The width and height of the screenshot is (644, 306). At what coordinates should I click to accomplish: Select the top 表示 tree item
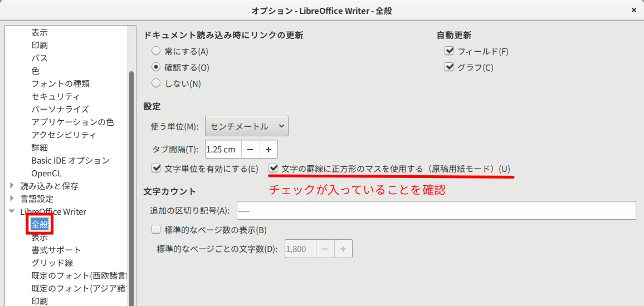point(40,32)
